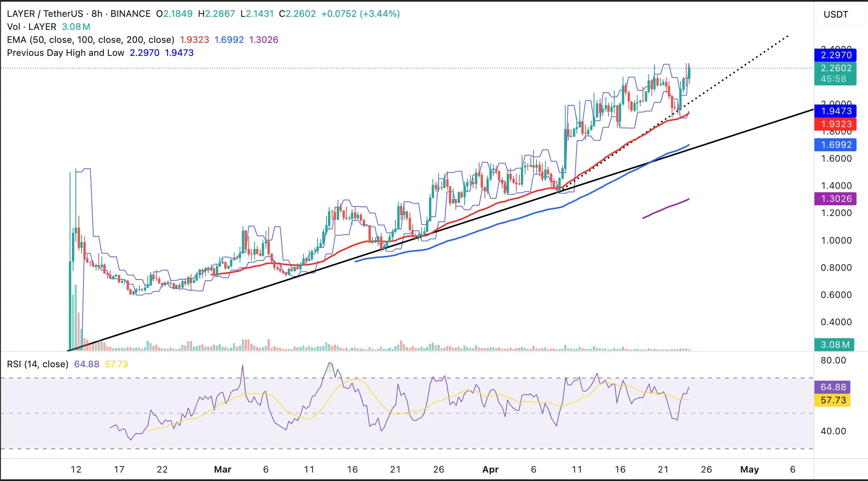Select Previous Day High and Low legend
Screen dimensions: 868x481
tap(65, 53)
